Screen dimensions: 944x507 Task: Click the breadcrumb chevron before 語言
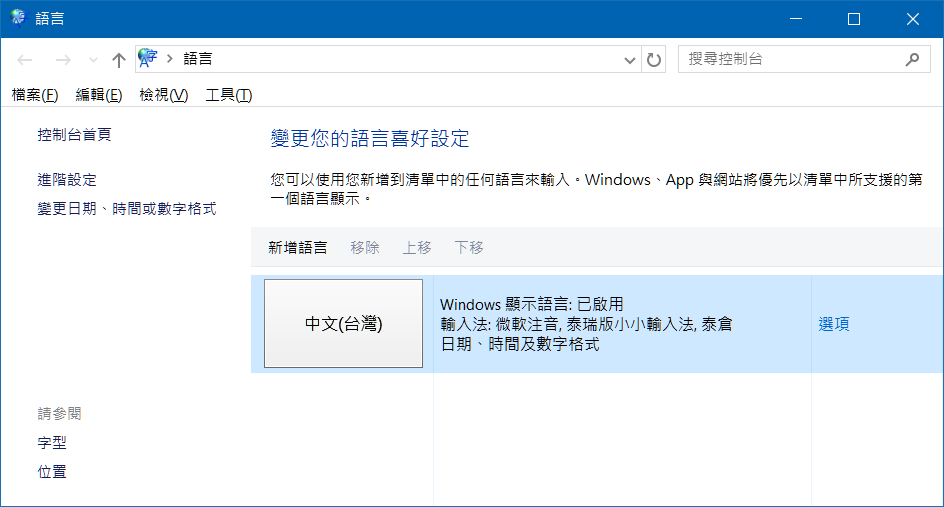(170, 58)
